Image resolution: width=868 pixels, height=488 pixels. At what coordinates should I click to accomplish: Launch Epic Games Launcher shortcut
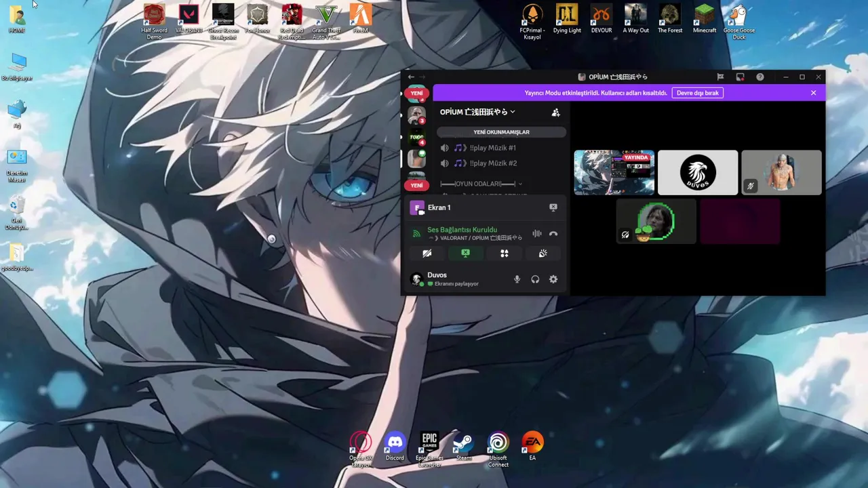click(429, 449)
